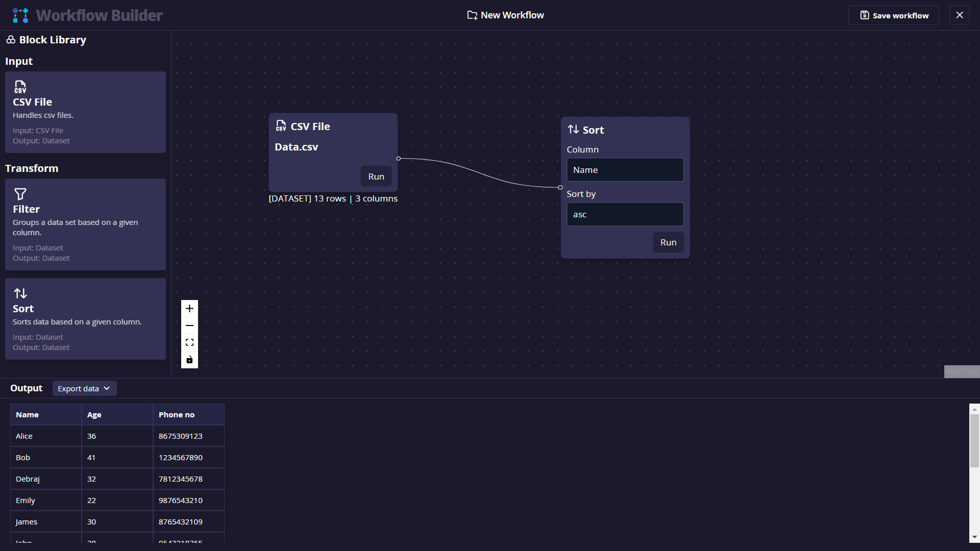Viewport: 980px width, 551px height.
Task: Run the Sort node
Action: [668, 242]
